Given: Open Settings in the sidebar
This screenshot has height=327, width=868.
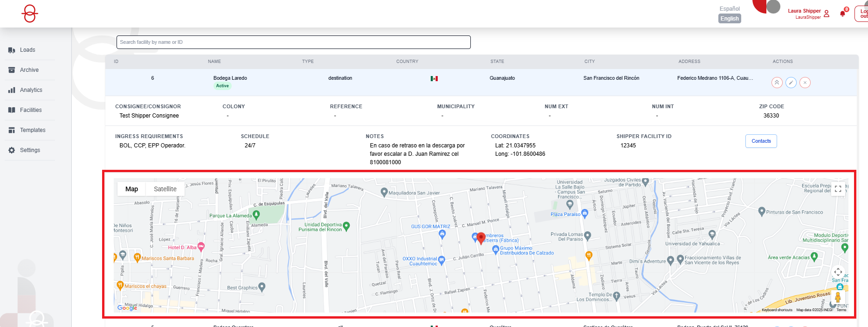Looking at the screenshot, I should [30, 150].
